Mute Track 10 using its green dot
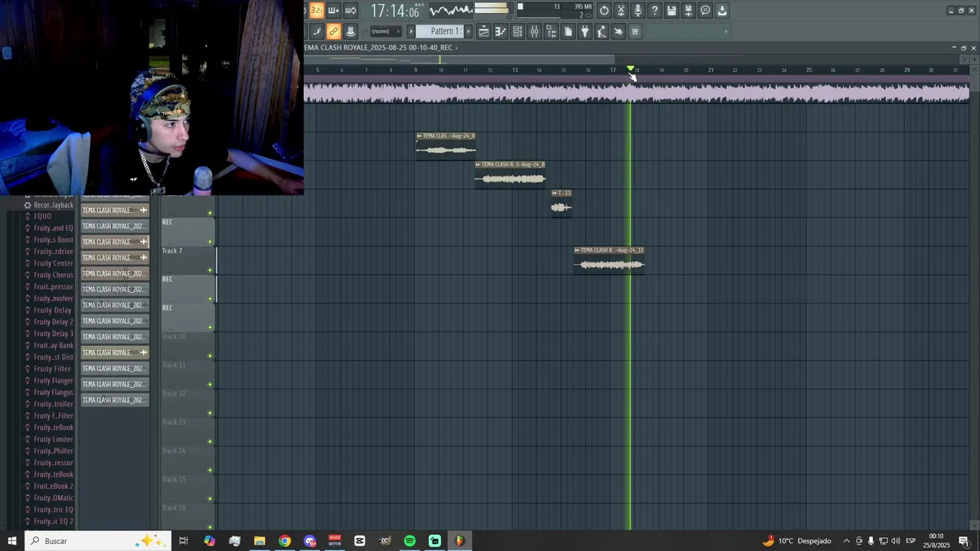980x551 pixels. click(x=211, y=356)
